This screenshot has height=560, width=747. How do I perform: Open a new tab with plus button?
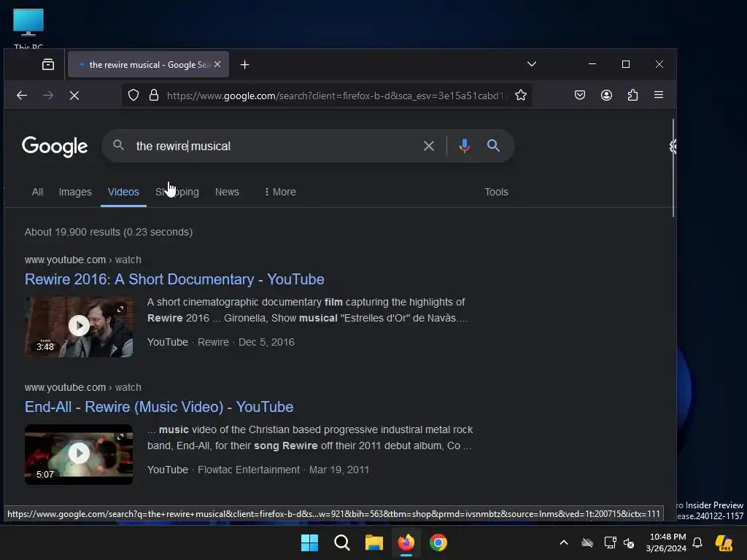244,64
